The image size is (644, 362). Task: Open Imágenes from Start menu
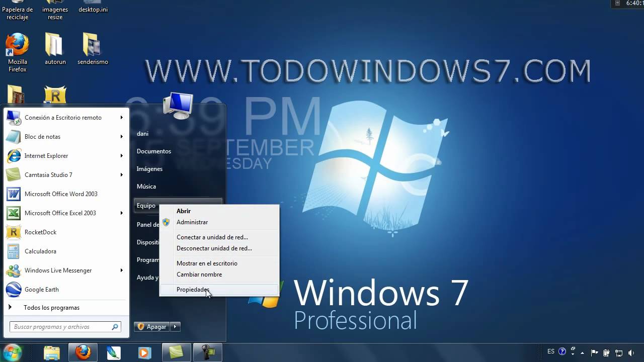149,169
